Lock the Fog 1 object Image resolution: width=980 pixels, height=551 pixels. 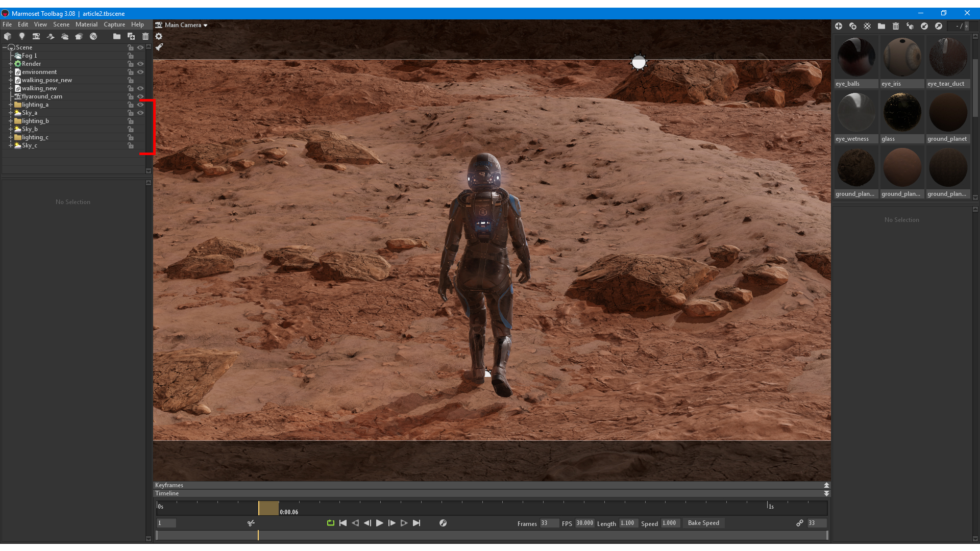(x=131, y=56)
